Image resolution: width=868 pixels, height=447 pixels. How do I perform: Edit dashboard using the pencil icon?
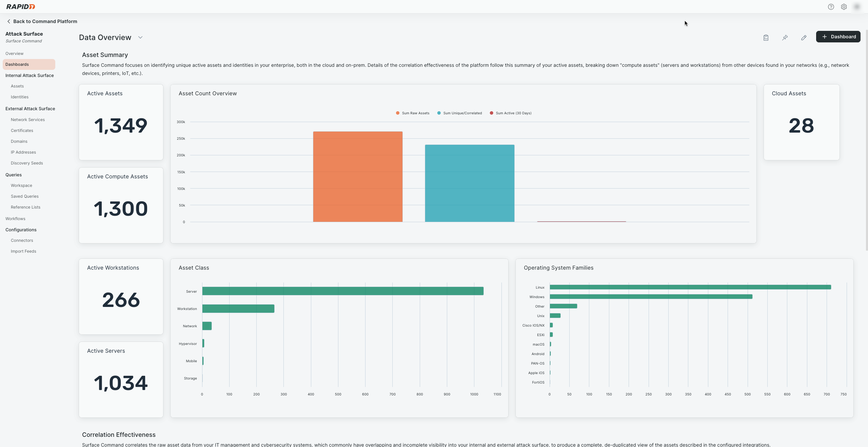pos(804,38)
